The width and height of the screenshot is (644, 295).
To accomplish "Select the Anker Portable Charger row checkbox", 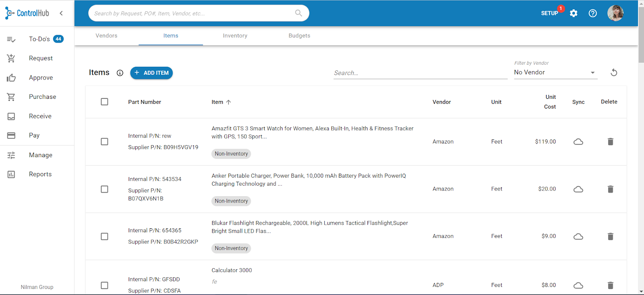I will pos(105,189).
